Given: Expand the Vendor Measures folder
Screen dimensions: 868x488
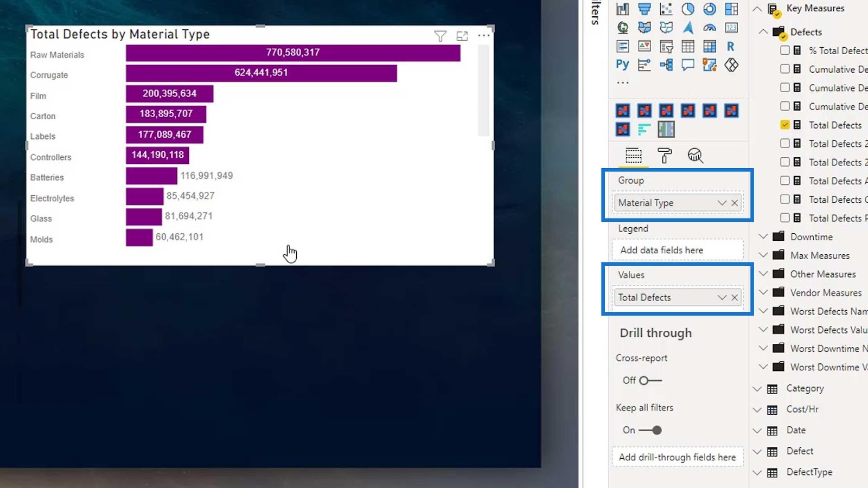Looking at the screenshot, I should (x=763, y=292).
